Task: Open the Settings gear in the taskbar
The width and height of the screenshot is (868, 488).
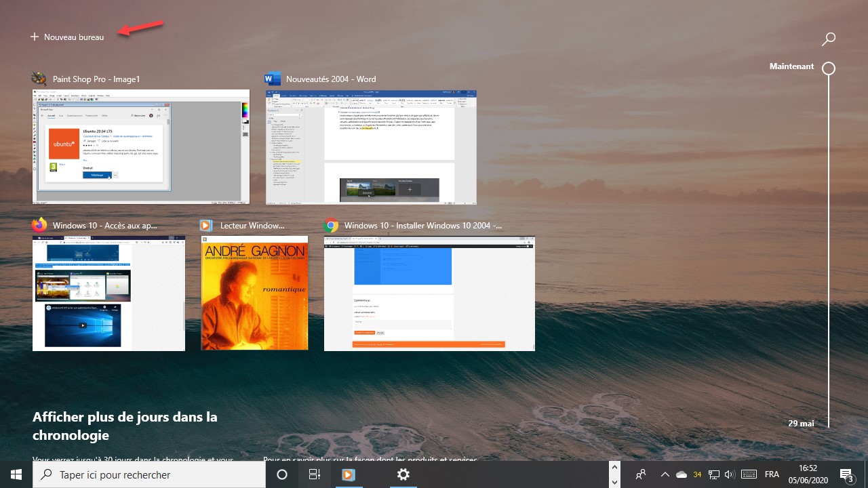Action: (x=403, y=474)
